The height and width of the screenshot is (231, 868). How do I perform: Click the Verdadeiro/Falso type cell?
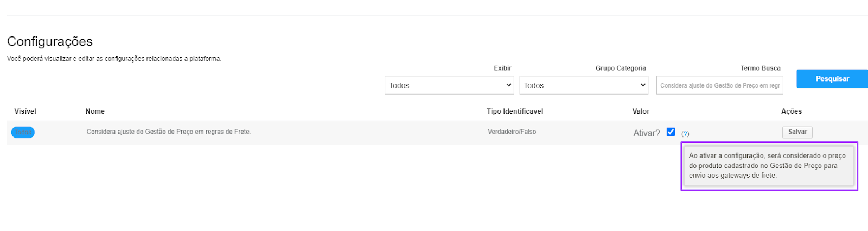[x=512, y=132]
